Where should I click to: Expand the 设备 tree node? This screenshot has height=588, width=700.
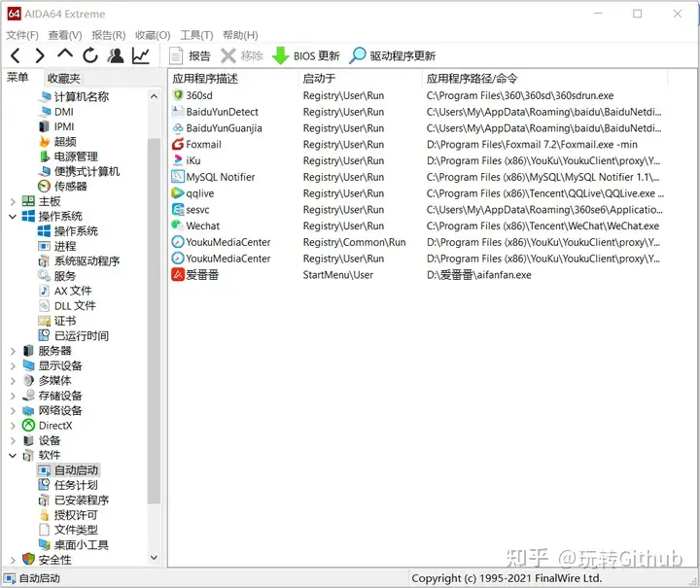click(13, 441)
